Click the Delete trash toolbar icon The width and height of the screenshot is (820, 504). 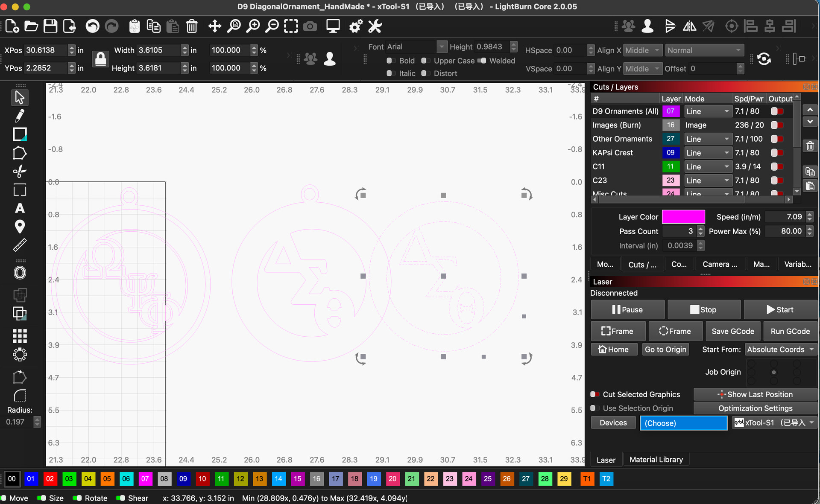(x=192, y=26)
